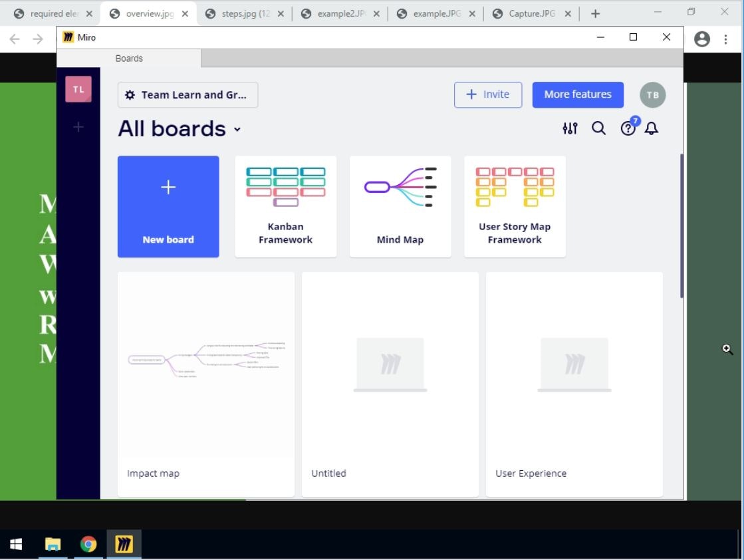
Task: Go back in Chrome browser
Action: [x=15, y=39]
